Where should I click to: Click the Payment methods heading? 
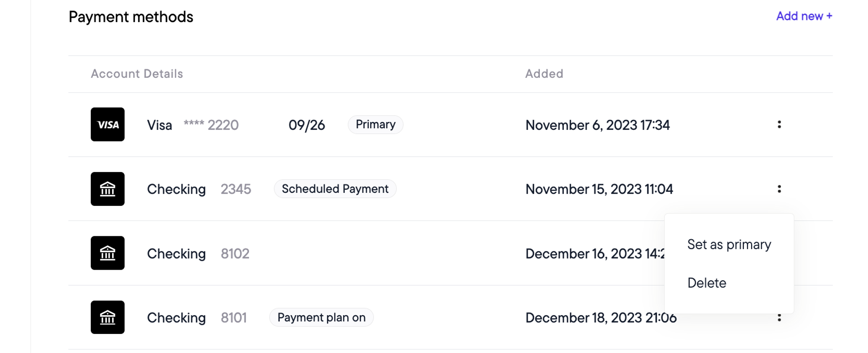tap(131, 17)
